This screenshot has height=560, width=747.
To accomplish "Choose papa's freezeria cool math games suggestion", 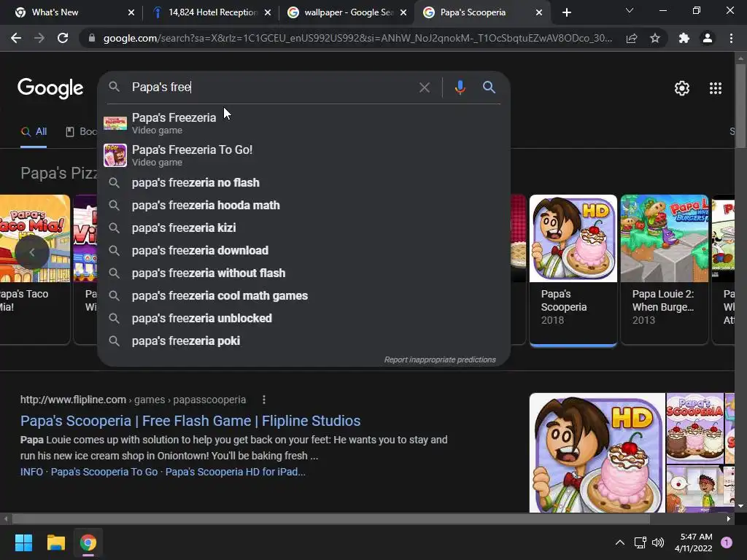I will point(304,296).
